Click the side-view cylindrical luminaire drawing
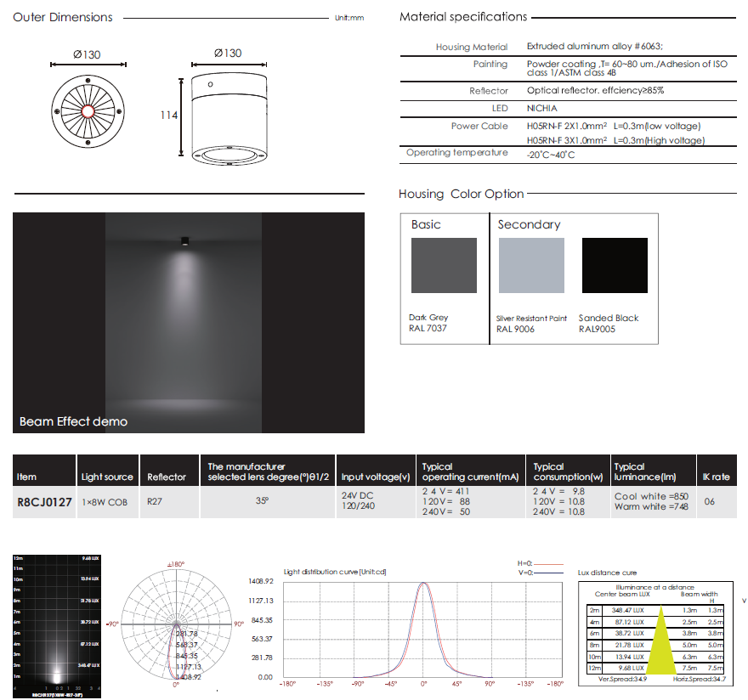 [226, 120]
